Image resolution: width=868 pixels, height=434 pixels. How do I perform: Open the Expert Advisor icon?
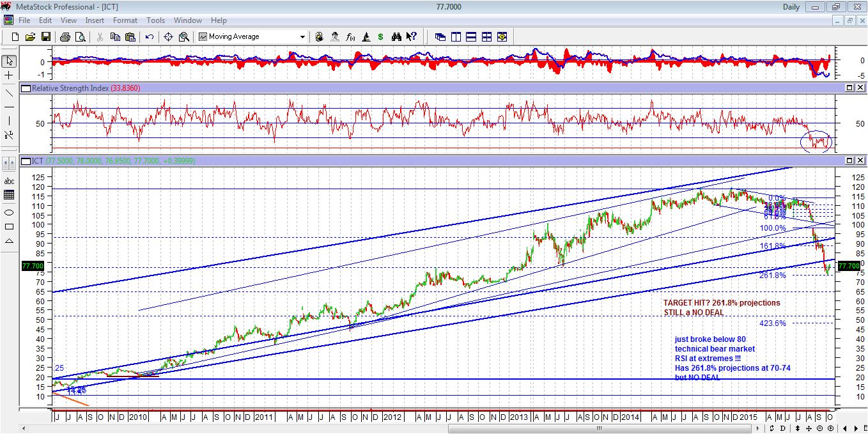click(335, 36)
